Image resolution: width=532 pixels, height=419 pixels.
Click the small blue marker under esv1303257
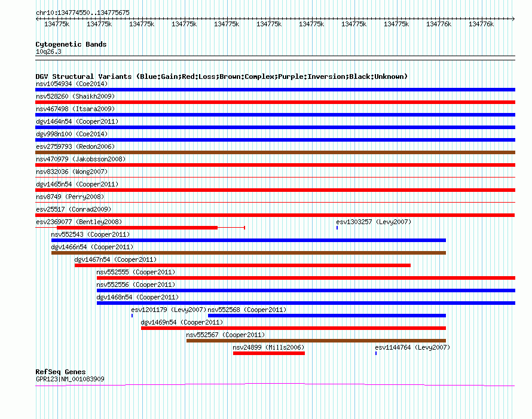point(337,228)
